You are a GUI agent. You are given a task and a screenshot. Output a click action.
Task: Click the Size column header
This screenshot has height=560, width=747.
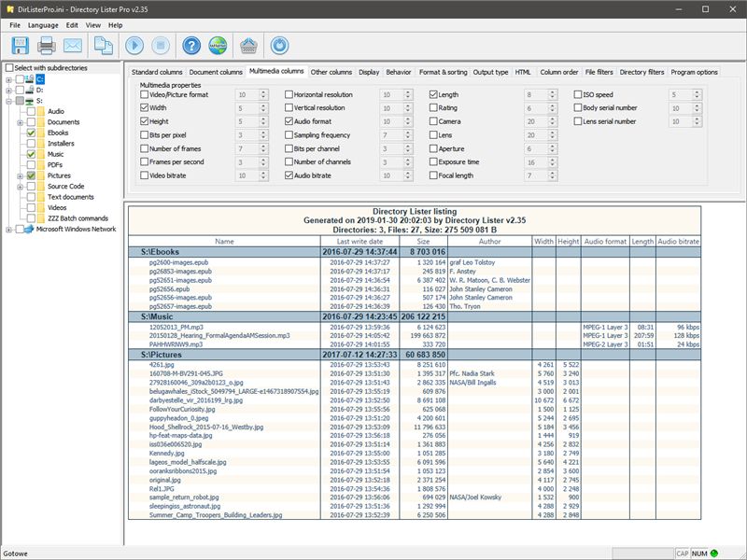(x=423, y=242)
